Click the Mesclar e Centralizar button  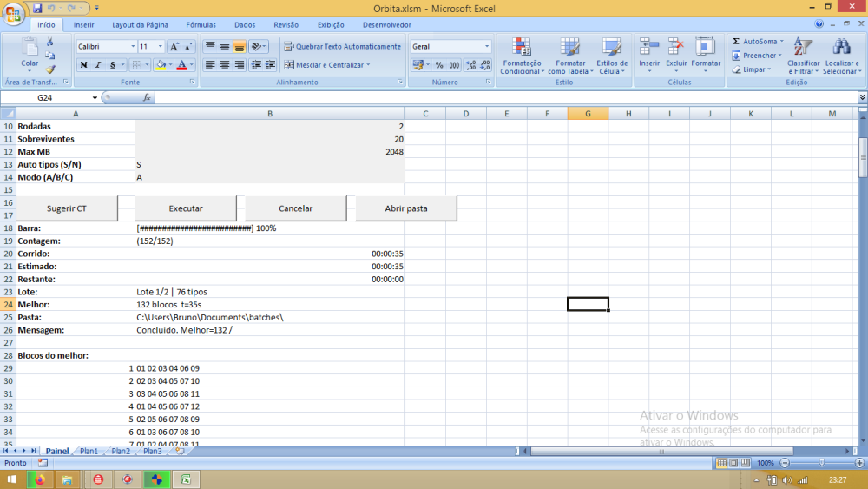pyautogui.click(x=326, y=65)
